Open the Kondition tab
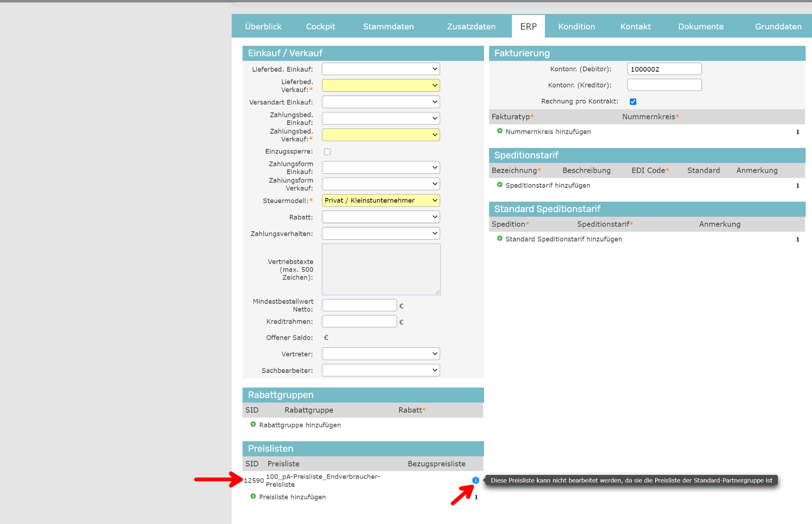This screenshot has height=524, width=812. 576,26
